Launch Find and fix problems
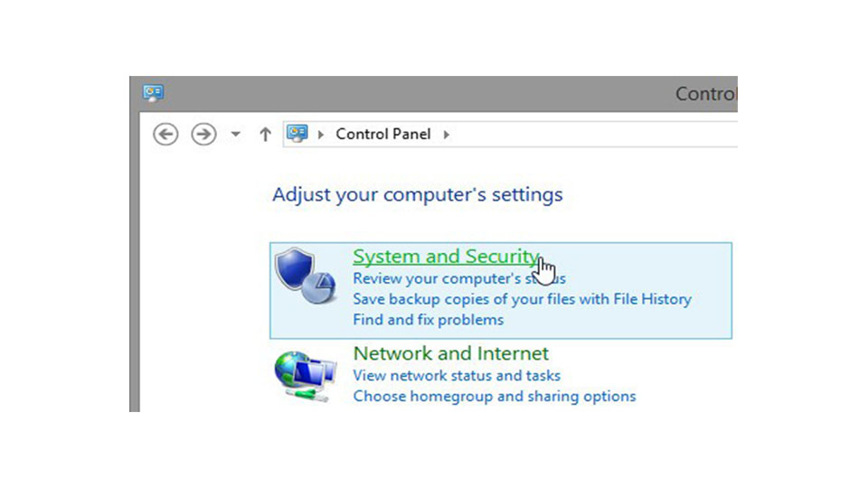The width and height of the screenshot is (868, 488). point(428,320)
